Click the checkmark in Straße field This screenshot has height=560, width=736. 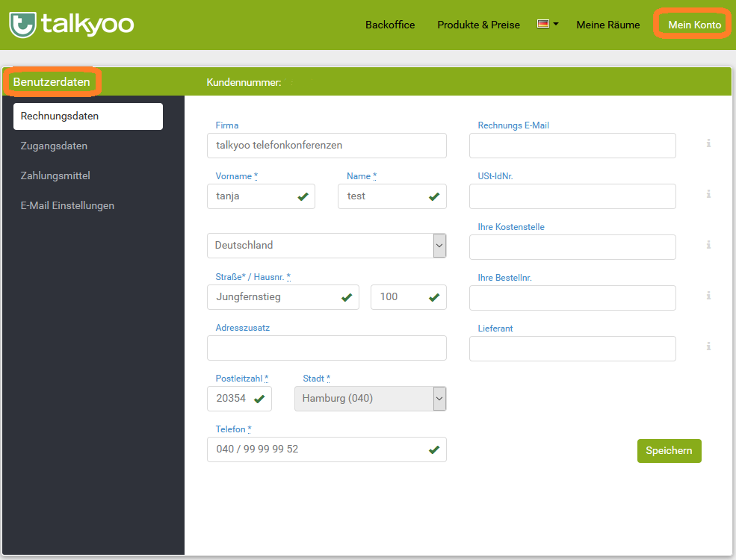[347, 297]
